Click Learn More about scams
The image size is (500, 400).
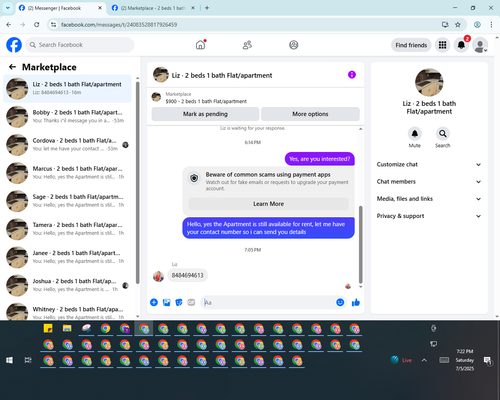click(x=268, y=204)
